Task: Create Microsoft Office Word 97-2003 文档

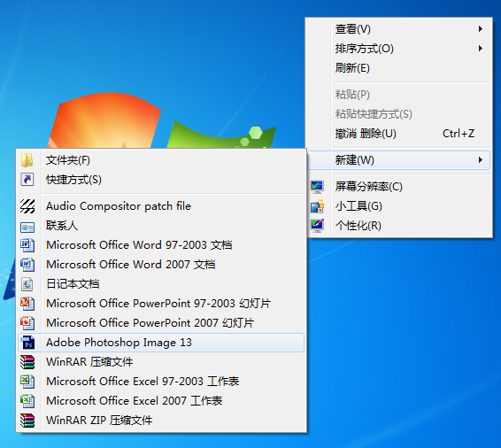Action: pos(161,245)
